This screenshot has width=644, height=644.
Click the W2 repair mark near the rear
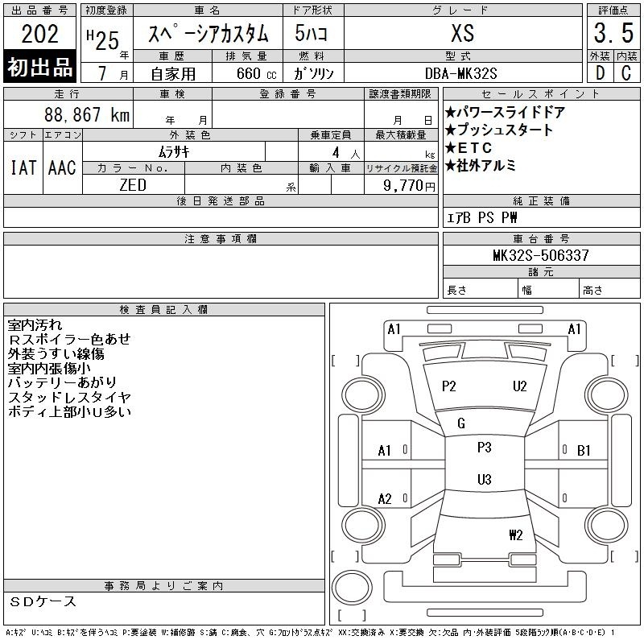pyautogui.click(x=516, y=535)
